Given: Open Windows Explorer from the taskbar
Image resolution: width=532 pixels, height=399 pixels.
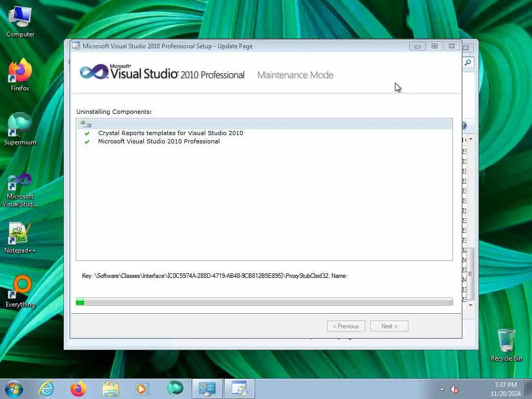Looking at the screenshot, I should (111, 389).
